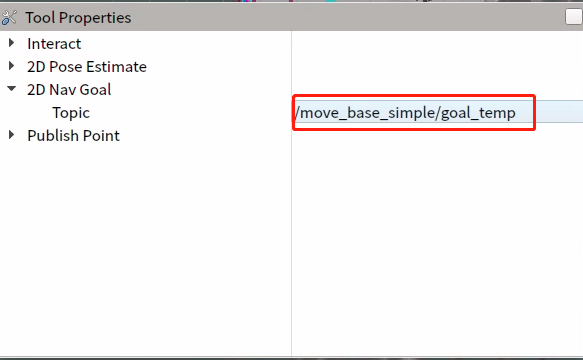Select the Interact tree item
583x360 pixels.
coord(54,44)
